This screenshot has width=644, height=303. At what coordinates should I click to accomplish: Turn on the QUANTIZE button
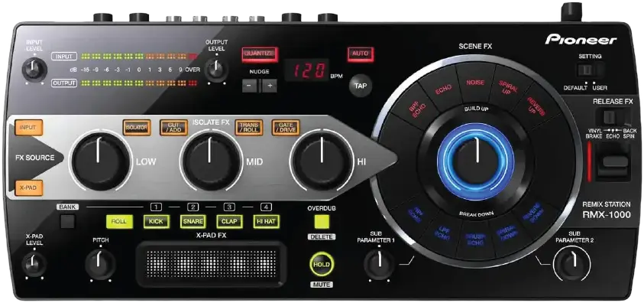click(260, 54)
